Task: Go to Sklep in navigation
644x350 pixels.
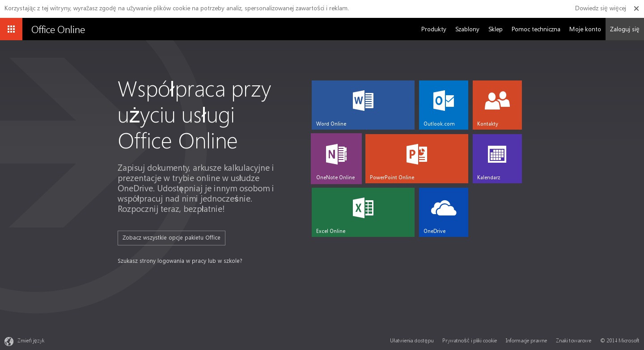Action: pyautogui.click(x=495, y=30)
